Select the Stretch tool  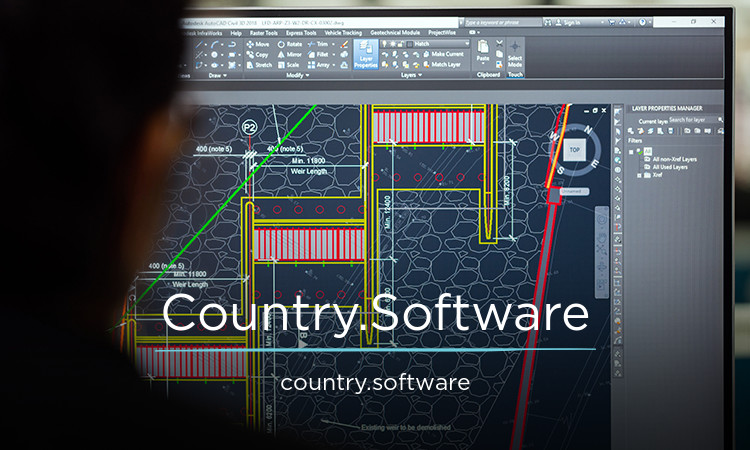tap(259, 65)
